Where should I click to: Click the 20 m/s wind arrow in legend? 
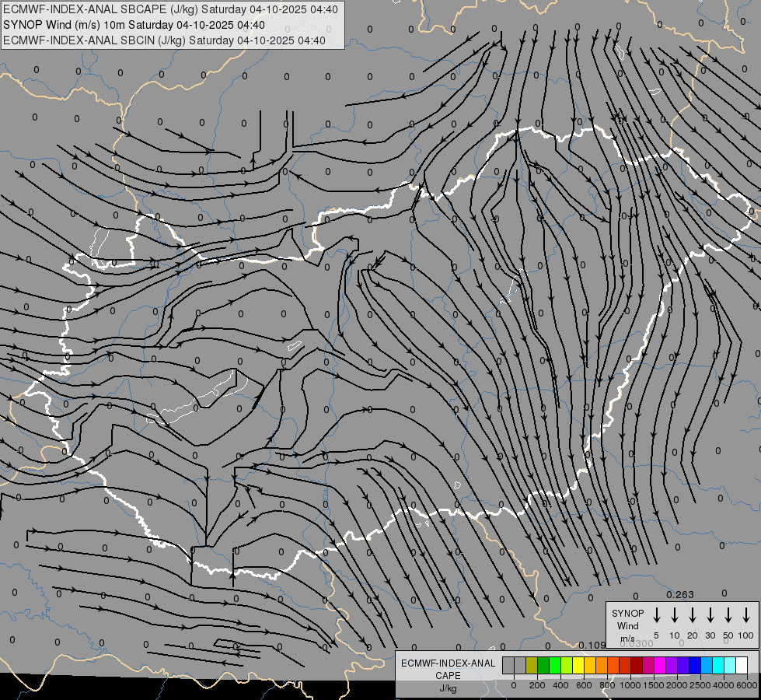point(693,615)
